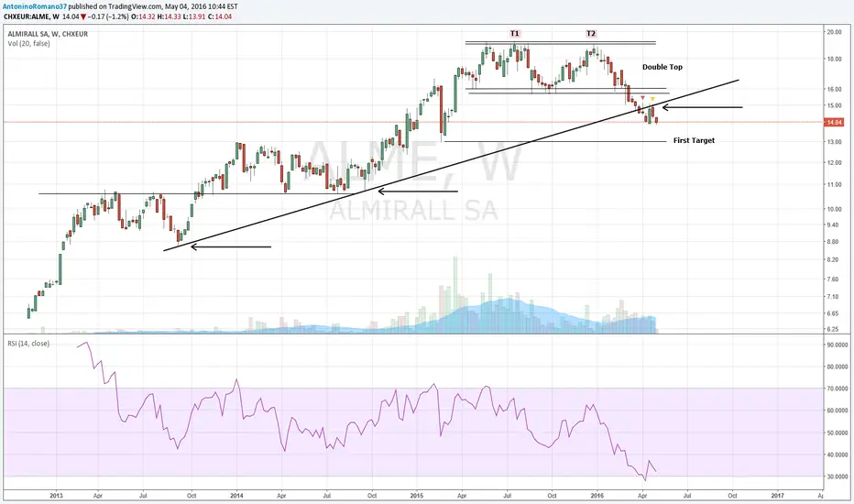854x504 pixels.
Task: Click the 7.60 price axis label
Action: pyautogui.click(x=832, y=279)
